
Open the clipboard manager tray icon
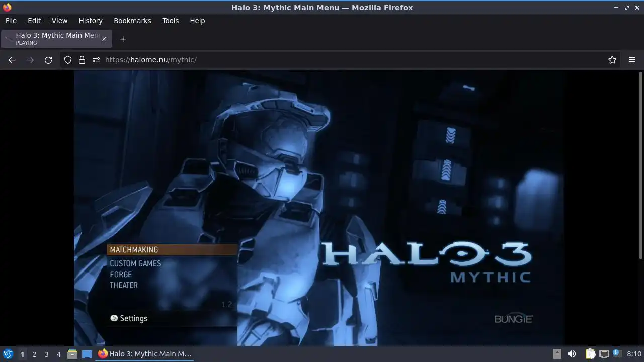590,354
